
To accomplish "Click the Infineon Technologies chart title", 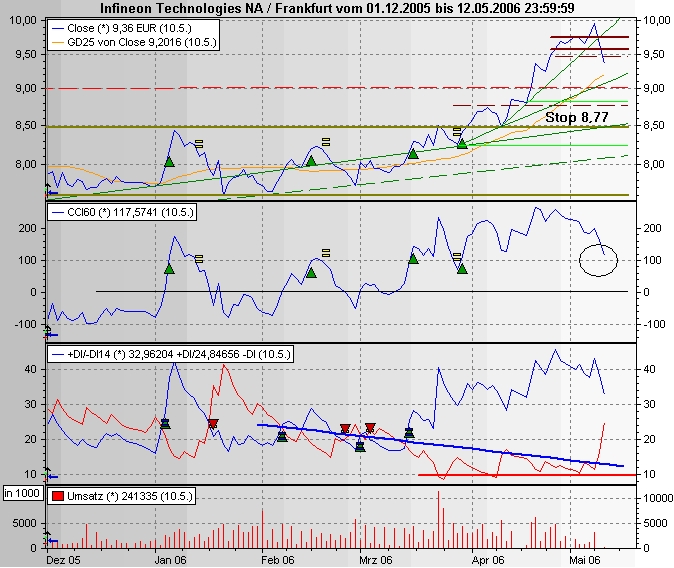I will [337, 8].
